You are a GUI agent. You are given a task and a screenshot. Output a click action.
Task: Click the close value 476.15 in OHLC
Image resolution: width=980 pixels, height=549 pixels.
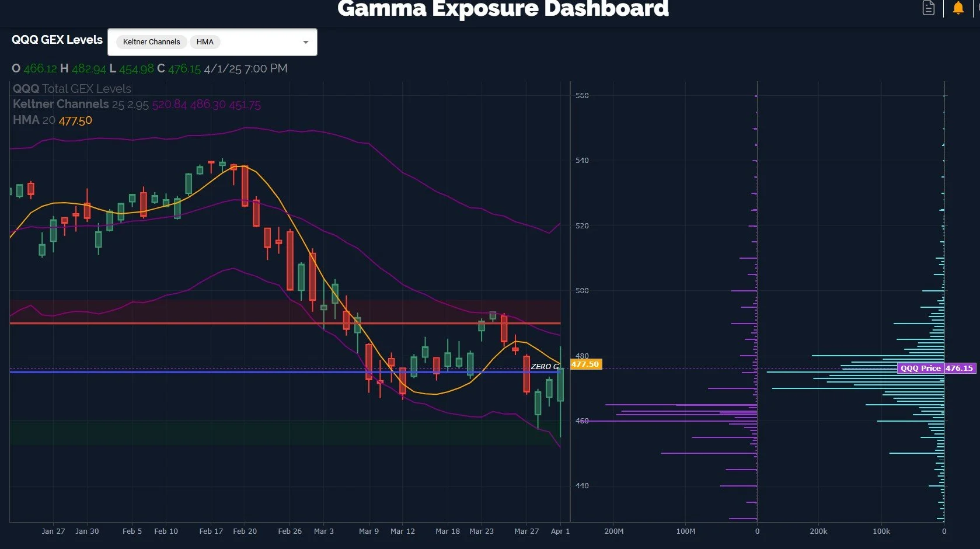pyautogui.click(x=184, y=69)
